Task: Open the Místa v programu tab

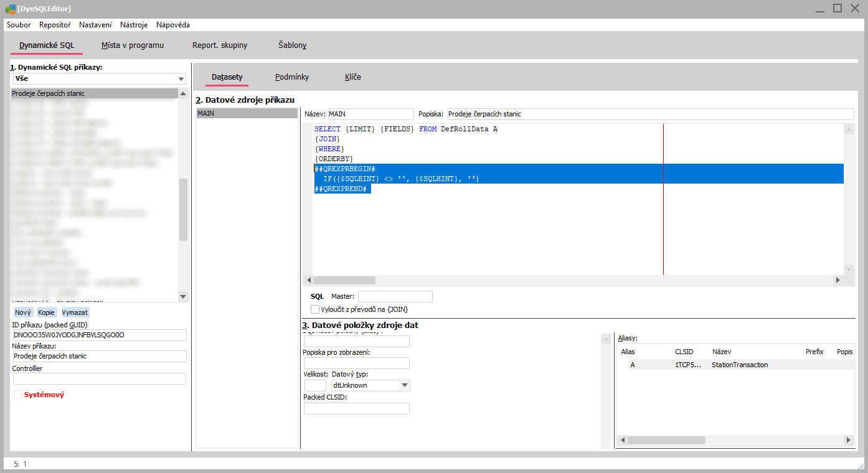Action: pos(133,45)
